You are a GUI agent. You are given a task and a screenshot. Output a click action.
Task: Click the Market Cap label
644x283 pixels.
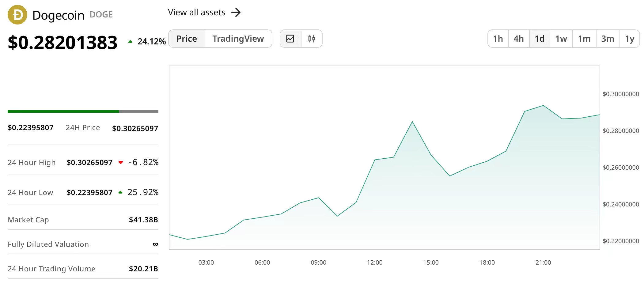point(28,220)
